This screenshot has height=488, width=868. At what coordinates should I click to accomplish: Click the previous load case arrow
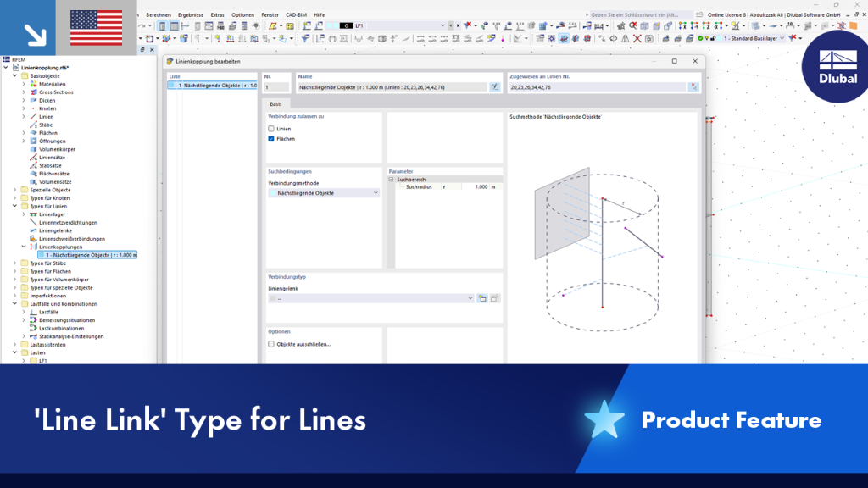tap(451, 26)
